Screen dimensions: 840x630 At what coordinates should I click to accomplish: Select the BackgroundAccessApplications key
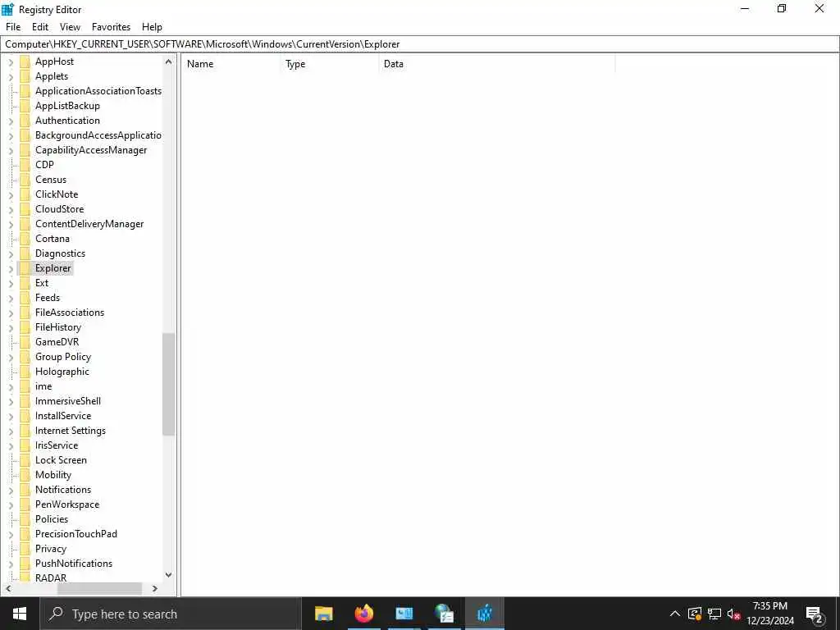(98, 135)
